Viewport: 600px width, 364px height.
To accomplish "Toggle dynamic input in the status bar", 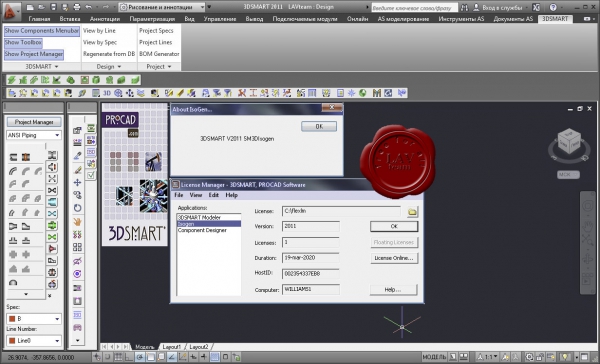I will click(x=193, y=357).
